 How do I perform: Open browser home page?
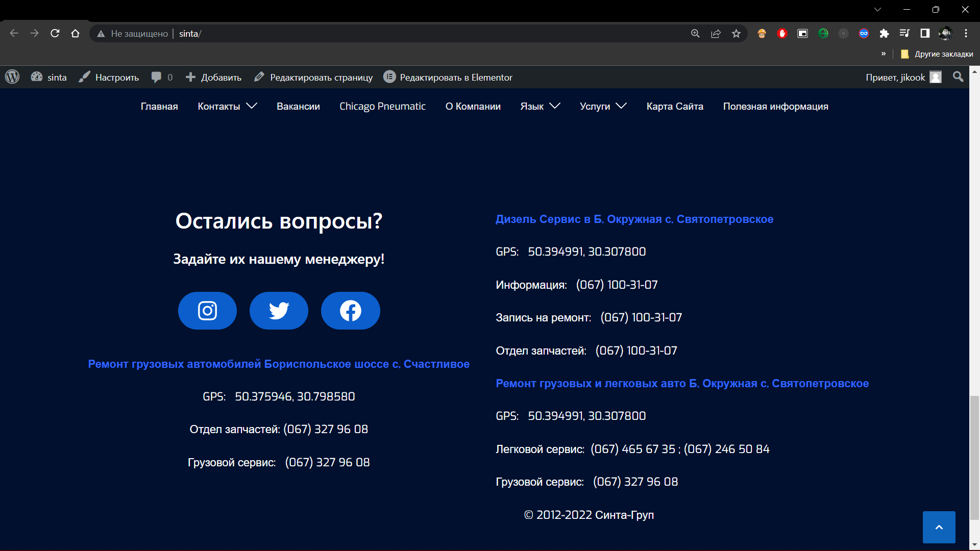click(x=76, y=34)
